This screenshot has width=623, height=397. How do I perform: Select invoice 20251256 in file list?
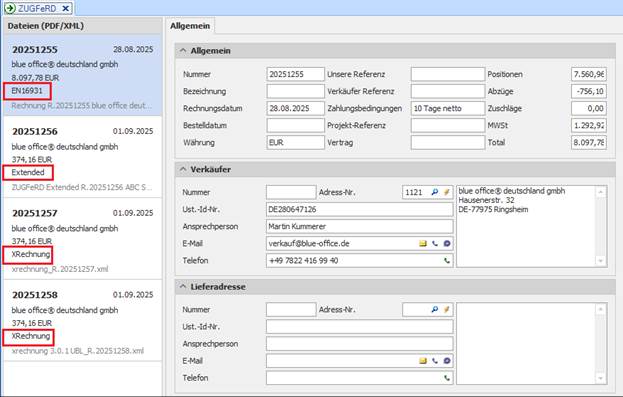[82, 158]
